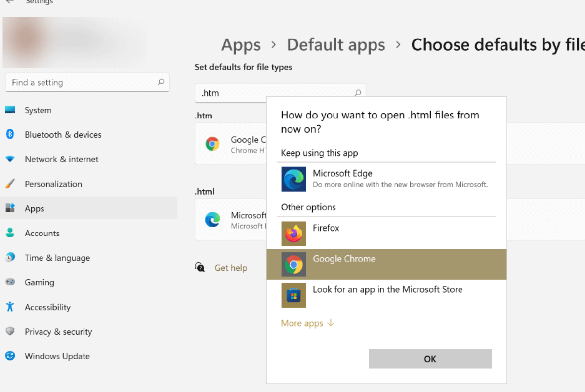Select Network & internet in the sidebar
The height and width of the screenshot is (392, 585).
pyautogui.click(x=61, y=159)
